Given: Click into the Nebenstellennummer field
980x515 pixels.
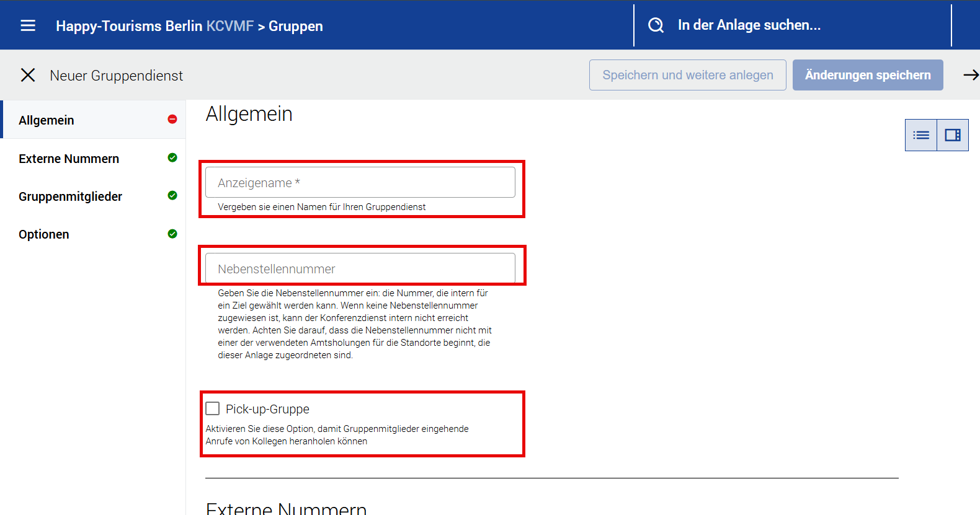Looking at the screenshot, I should pos(360,269).
